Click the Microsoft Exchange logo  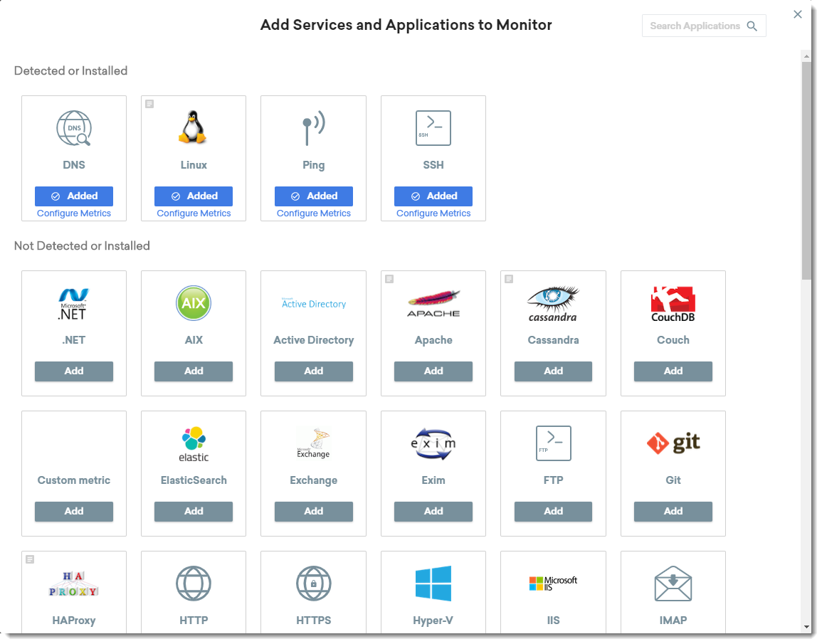point(313,443)
